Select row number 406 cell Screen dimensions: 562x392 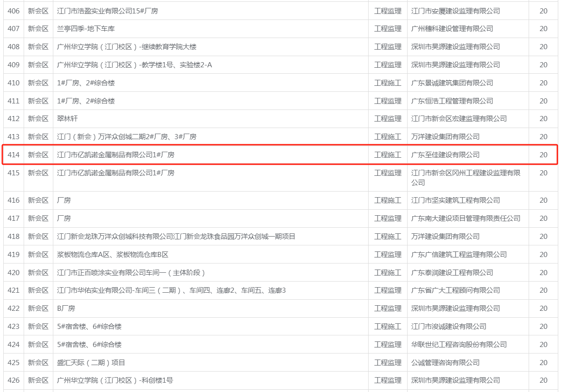click(x=13, y=11)
